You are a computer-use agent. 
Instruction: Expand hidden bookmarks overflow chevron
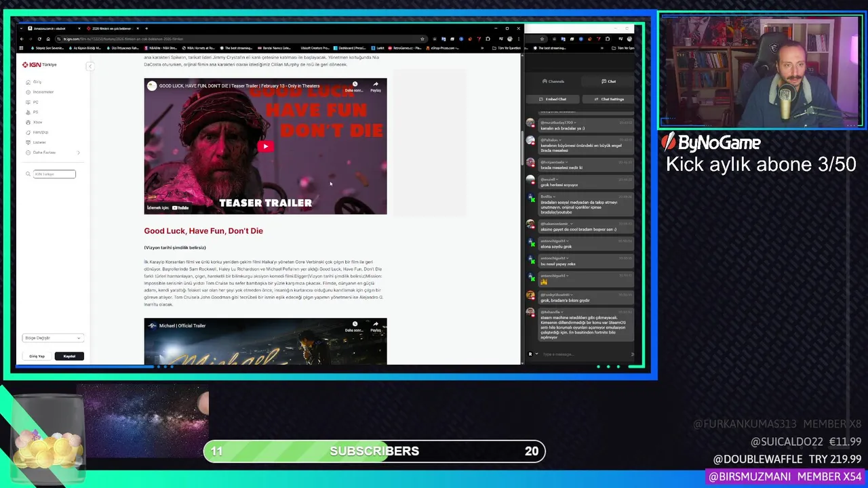(483, 48)
